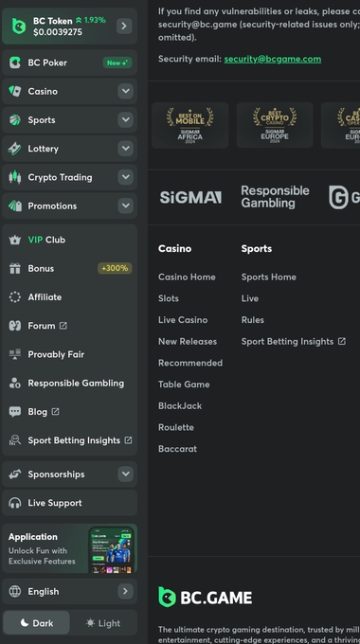Viewport: 360px width, 644px height.
Task: Expand the Sports menu chevron
Action: tap(125, 120)
